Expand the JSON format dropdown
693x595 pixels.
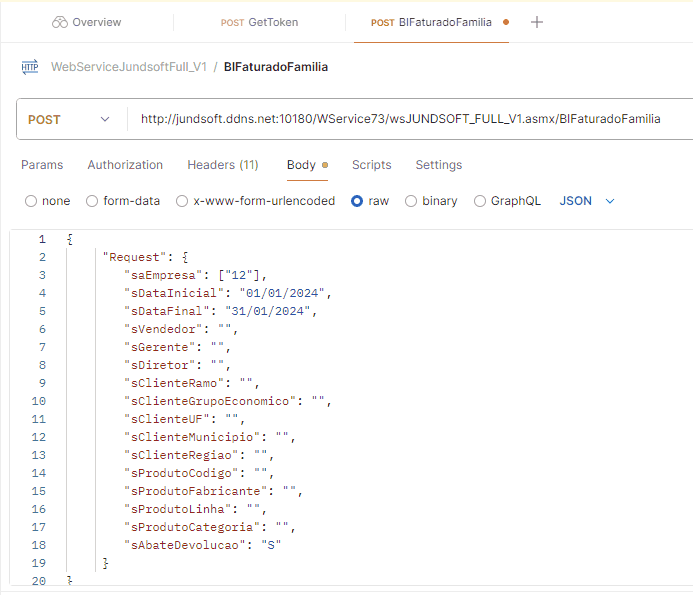pos(587,201)
